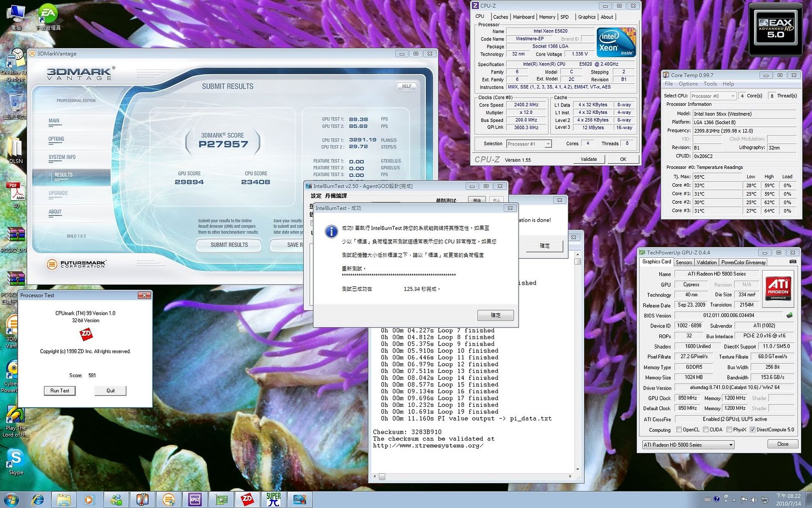Screen dimensions: 812x508
Task: Open the EA download manager desktop icon
Action: [48, 17]
